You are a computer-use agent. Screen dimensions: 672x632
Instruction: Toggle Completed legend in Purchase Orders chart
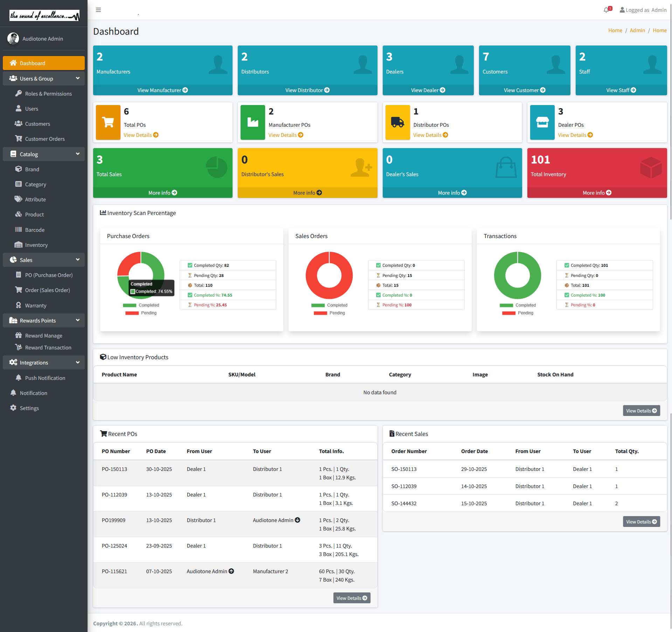tap(141, 305)
